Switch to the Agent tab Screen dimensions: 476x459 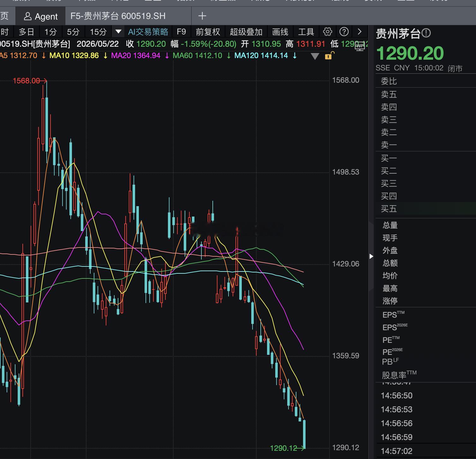point(40,16)
